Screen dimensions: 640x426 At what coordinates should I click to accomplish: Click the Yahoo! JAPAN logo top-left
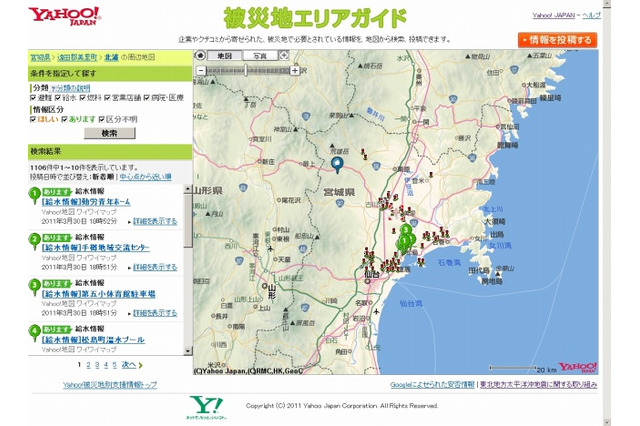tap(64, 16)
